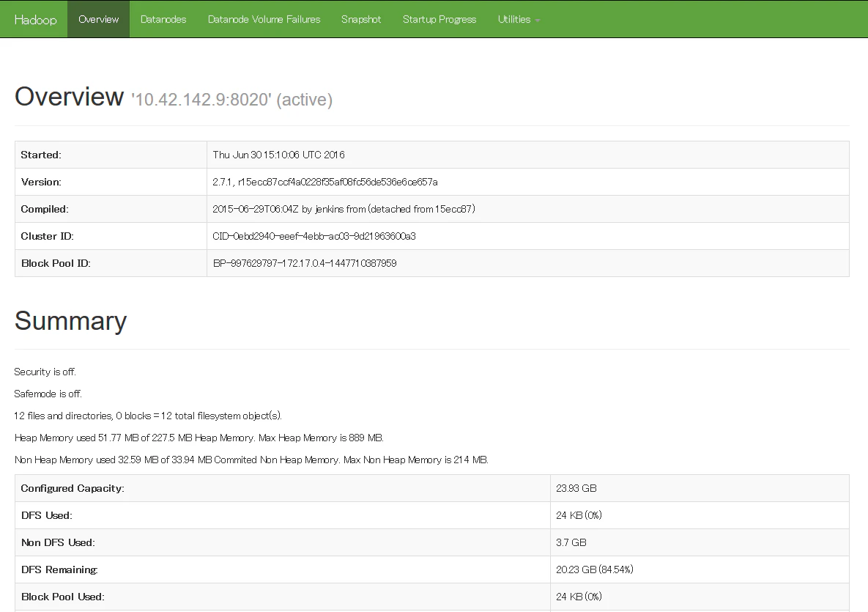
Task: Click the Compiled: row label
Action: click(x=45, y=210)
